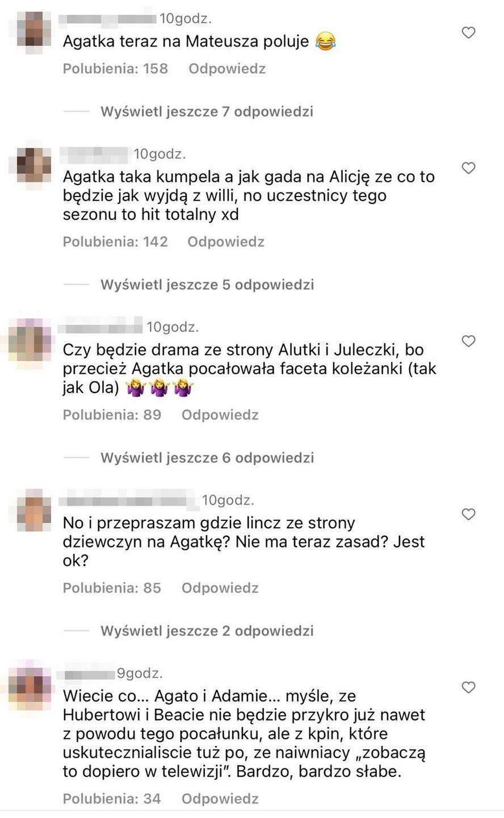Tap heart on the 'Agatka taka kumpela' comment

[468, 168]
